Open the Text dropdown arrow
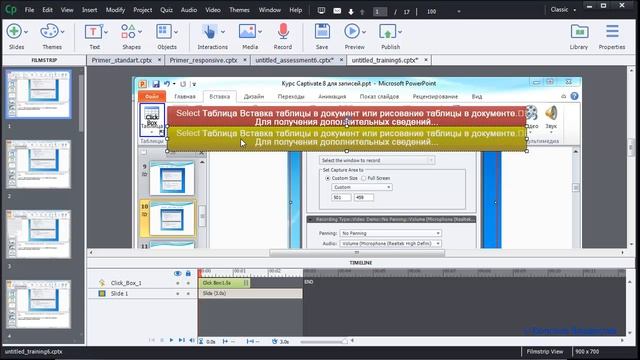The width and height of the screenshot is (640, 360). point(106,32)
